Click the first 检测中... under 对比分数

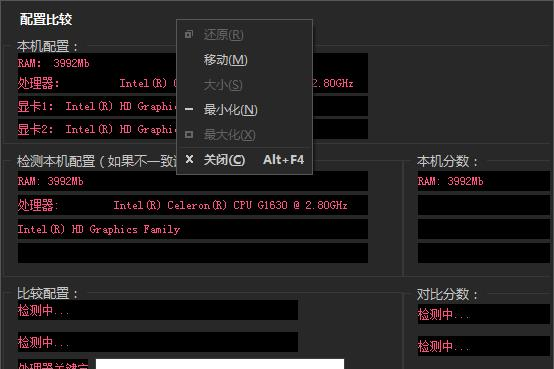[x=484, y=314]
